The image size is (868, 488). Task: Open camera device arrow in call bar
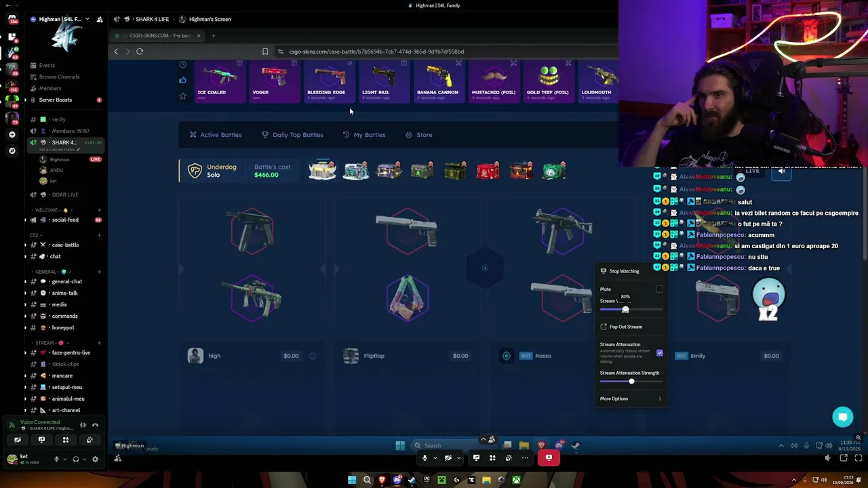click(x=458, y=458)
